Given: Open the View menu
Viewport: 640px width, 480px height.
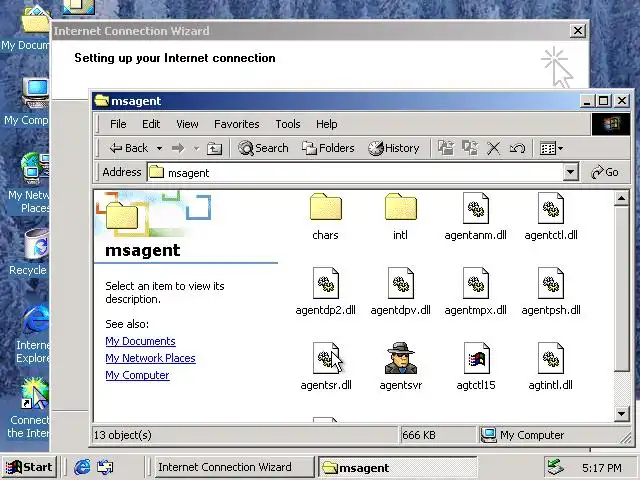Looking at the screenshot, I should pos(187,124).
